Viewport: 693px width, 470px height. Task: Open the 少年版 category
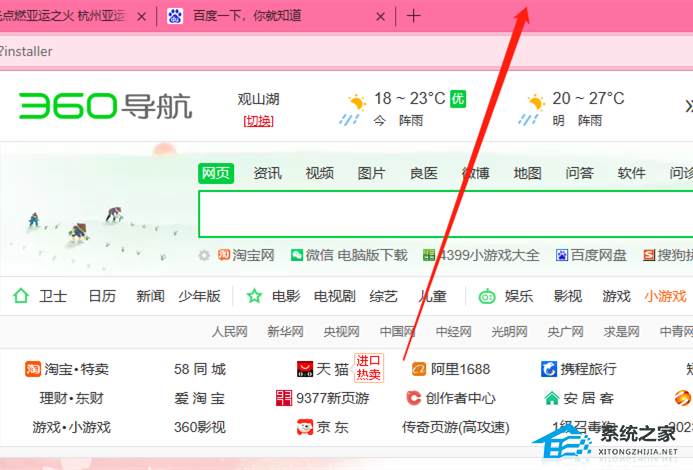pyautogui.click(x=199, y=296)
